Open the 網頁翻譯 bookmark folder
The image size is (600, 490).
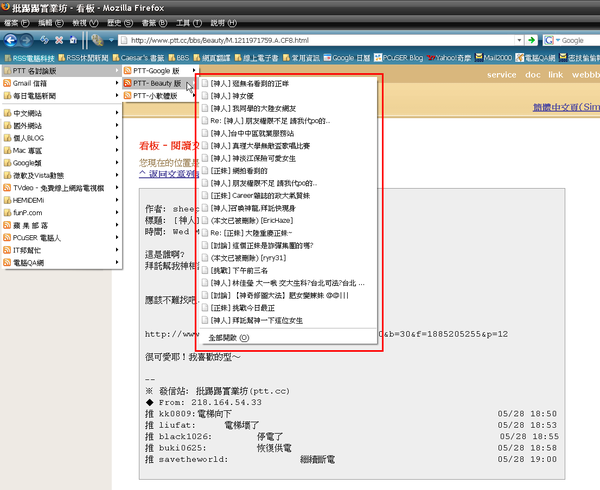(212, 58)
